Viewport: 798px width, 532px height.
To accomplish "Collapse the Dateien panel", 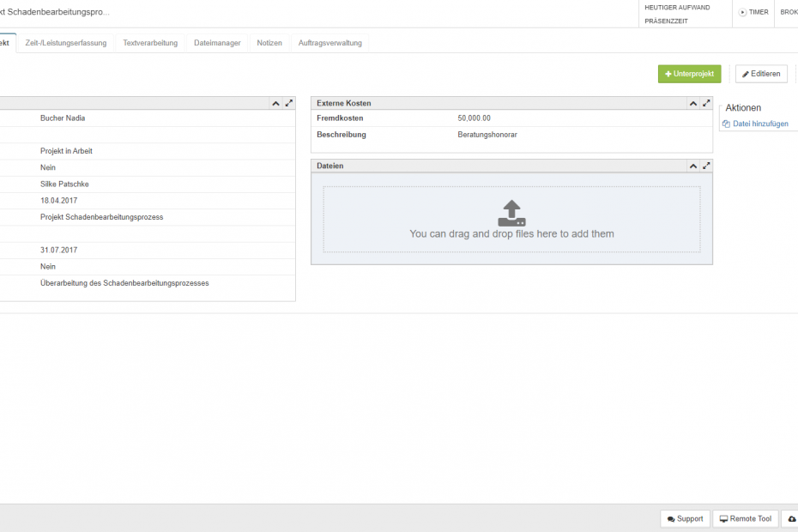I will 693,166.
